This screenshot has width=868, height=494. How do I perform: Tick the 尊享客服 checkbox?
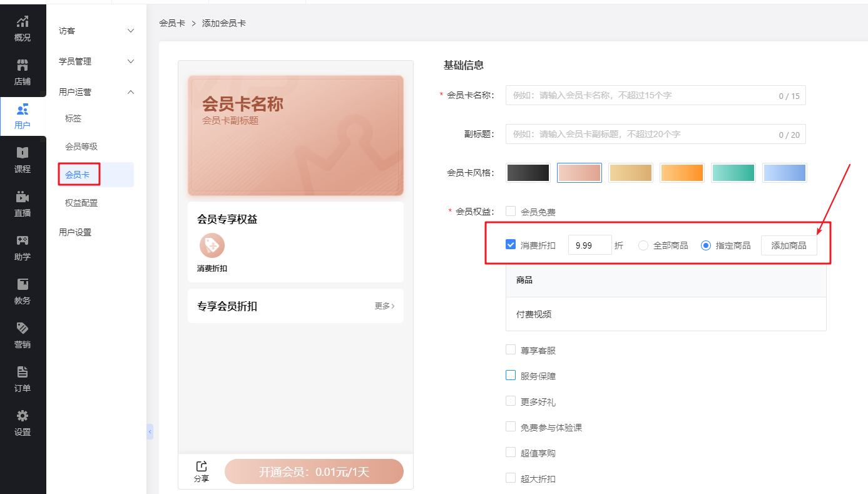tap(511, 350)
